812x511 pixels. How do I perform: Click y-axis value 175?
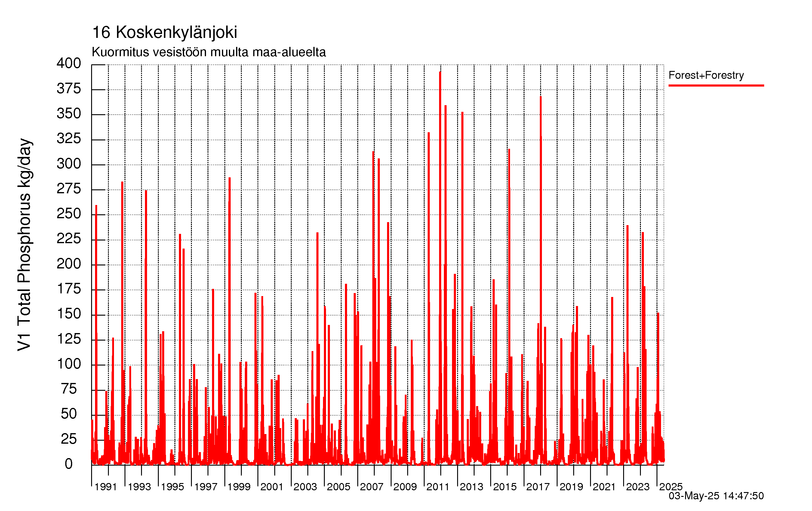coord(69,289)
